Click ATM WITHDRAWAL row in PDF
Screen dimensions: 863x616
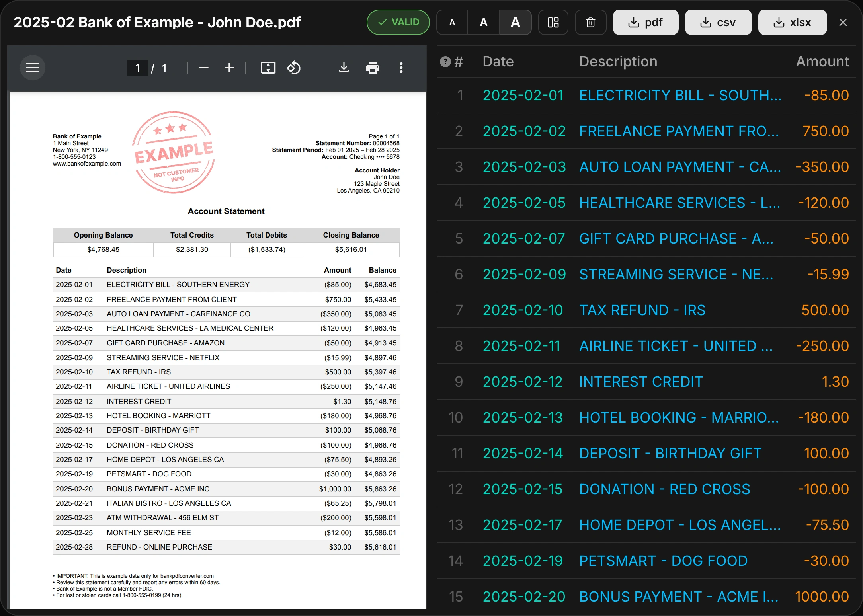[x=226, y=518]
